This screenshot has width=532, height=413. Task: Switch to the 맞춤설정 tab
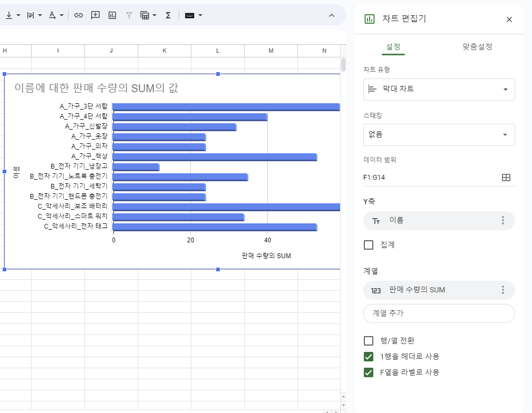click(477, 47)
